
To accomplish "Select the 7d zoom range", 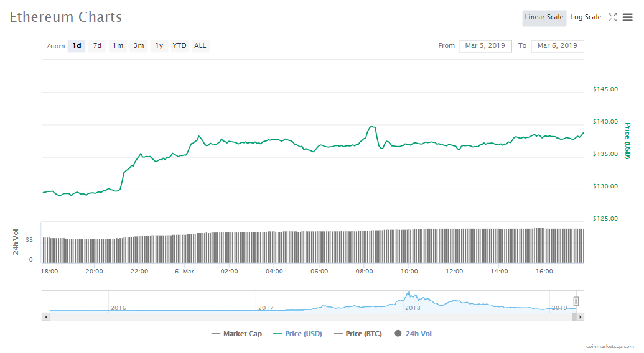I will [x=97, y=46].
